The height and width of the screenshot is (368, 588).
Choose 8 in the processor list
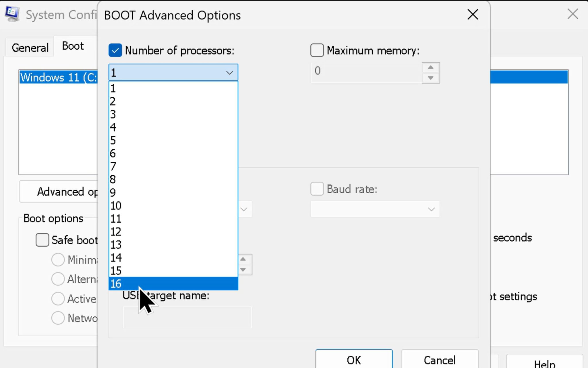click(173, 179)
